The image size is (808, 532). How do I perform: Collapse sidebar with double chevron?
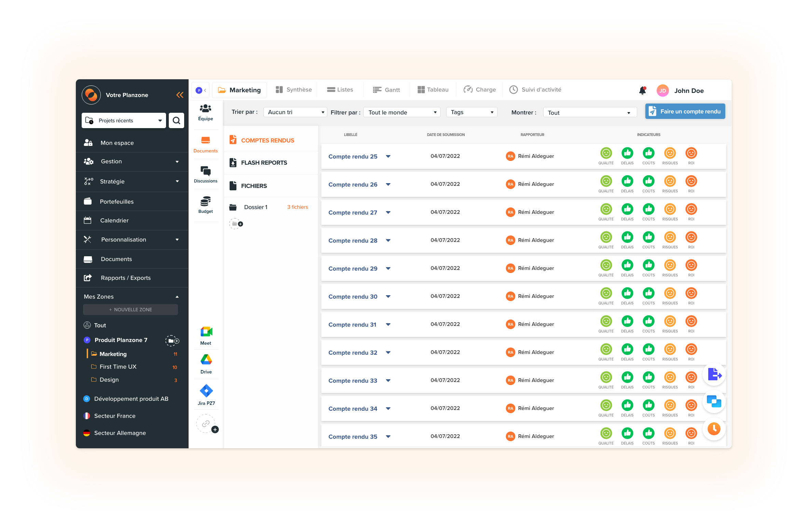[180, 95]
